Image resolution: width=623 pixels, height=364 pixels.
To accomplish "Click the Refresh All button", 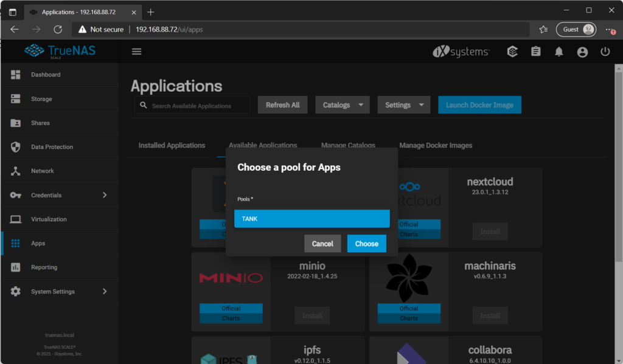I will (x=282, y=105).
